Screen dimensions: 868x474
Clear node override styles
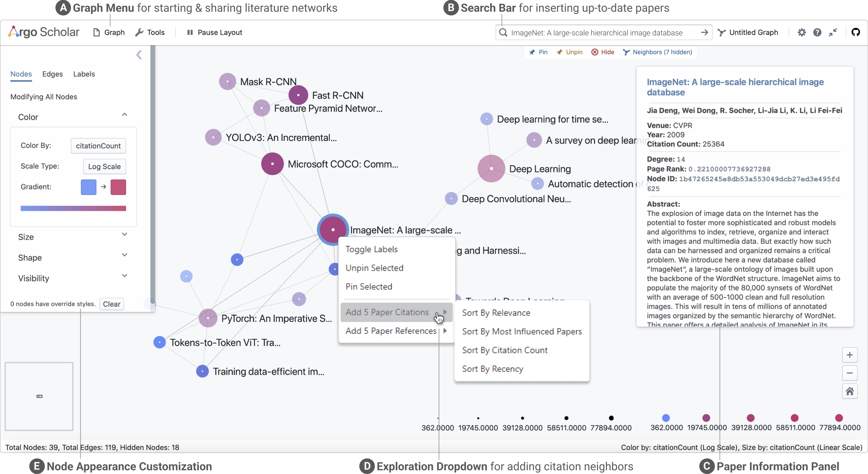pyautogui.click(x=111, y=304)
